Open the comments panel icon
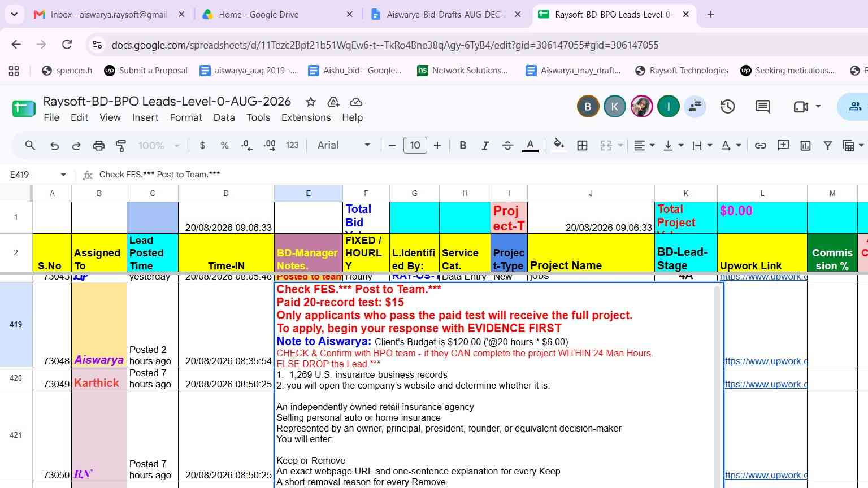The image size is (868, 488). pos(762,106)
